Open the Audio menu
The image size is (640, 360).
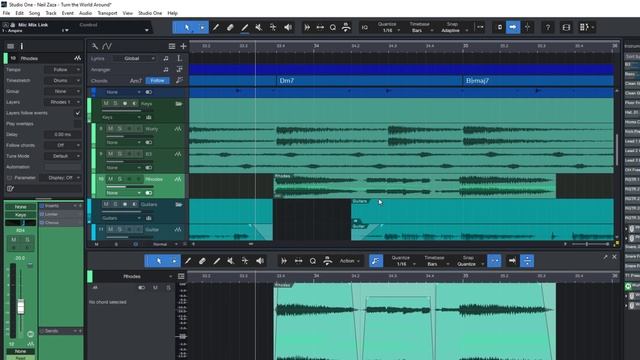pyautogui.click(x=85, y=13)
